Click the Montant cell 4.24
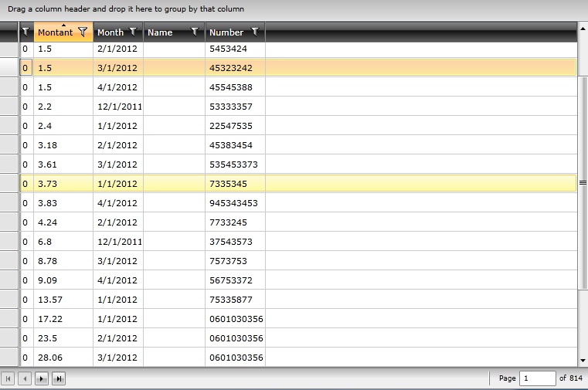588x390 pixels. point(63,222)
